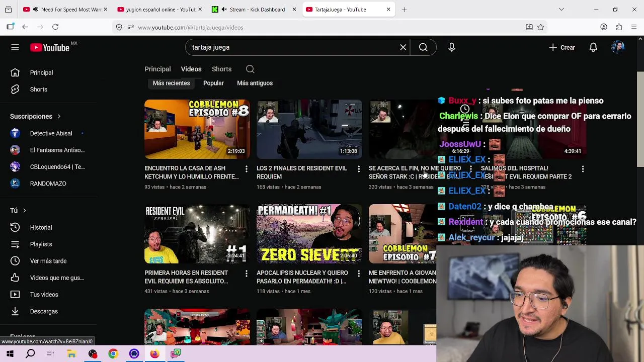The image size is (644, 362).
Task: Open the YouTube hamburger guide menu
Action: click(15, 47)
